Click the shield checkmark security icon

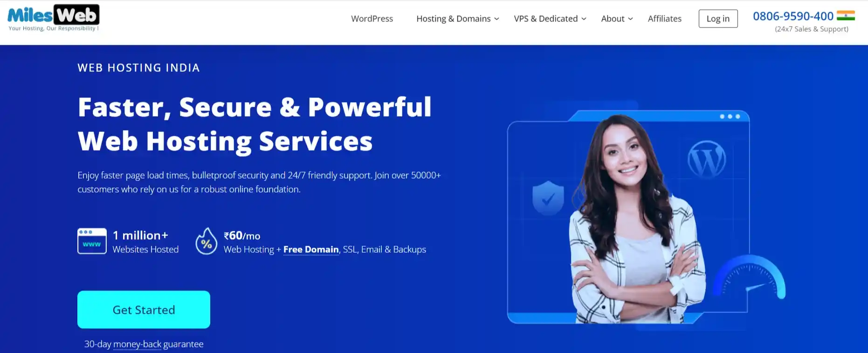click(x=548, y=198)
